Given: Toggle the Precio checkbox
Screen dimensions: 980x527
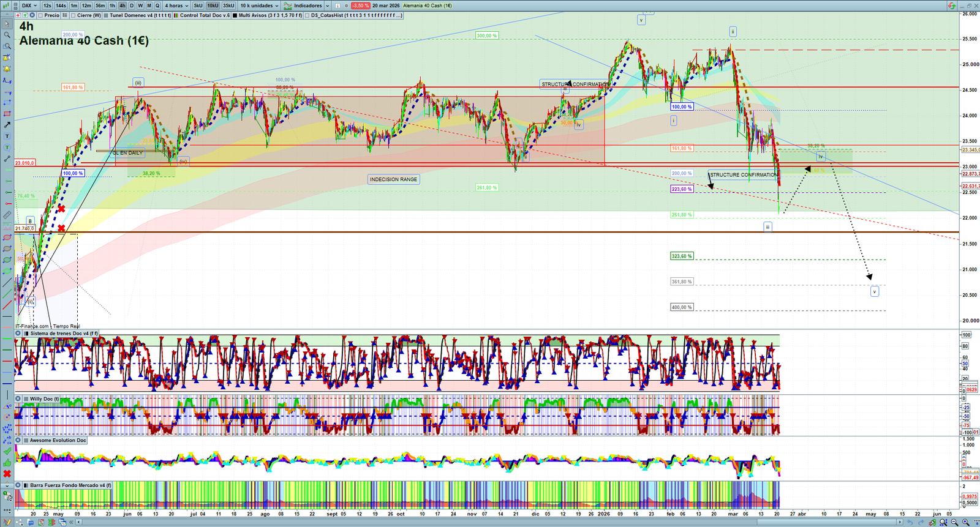Looking at the screenshot, I should coord(41,15).
